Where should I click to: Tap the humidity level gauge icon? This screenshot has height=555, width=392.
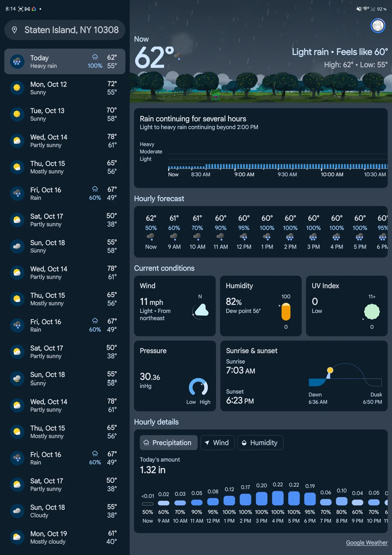pyautogui.click(x=286, y=311)
